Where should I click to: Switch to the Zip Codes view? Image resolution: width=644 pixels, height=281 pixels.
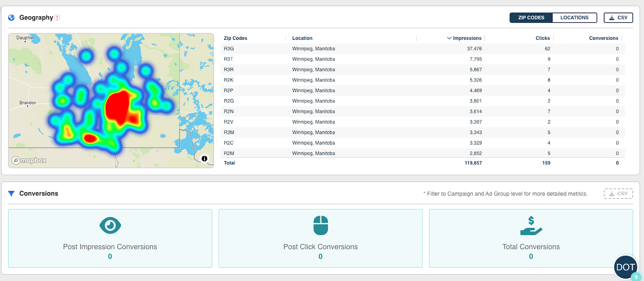[531, 18]
